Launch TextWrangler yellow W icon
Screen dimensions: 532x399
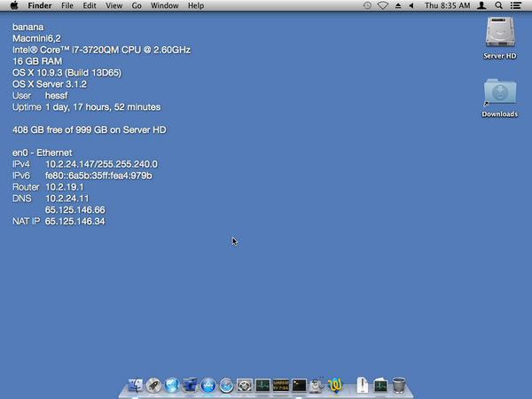pos(335,386)
